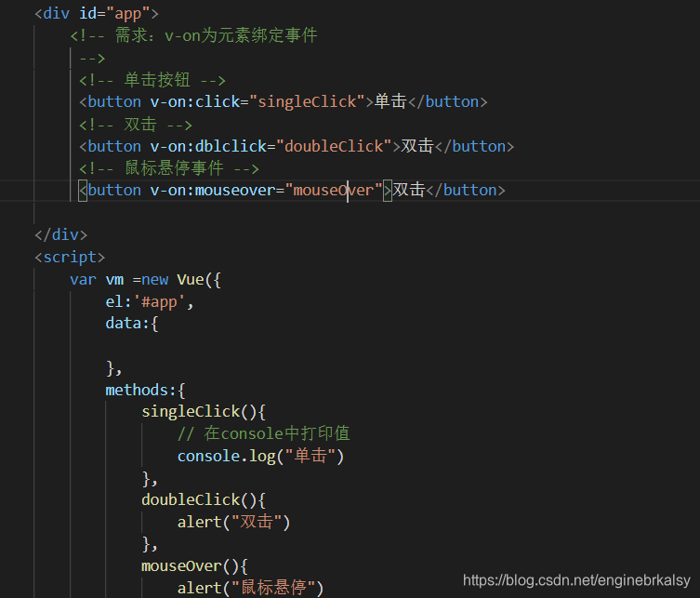The image size is (700, 598).
Task: Click the comment-closing --> line
Action: pyautogui.click(x=92, y=58)
